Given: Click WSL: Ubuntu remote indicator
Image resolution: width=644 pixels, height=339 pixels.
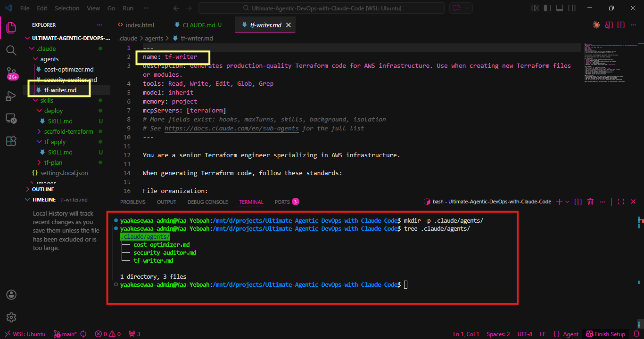Looking at the screenshot, I should click(25, 334).
